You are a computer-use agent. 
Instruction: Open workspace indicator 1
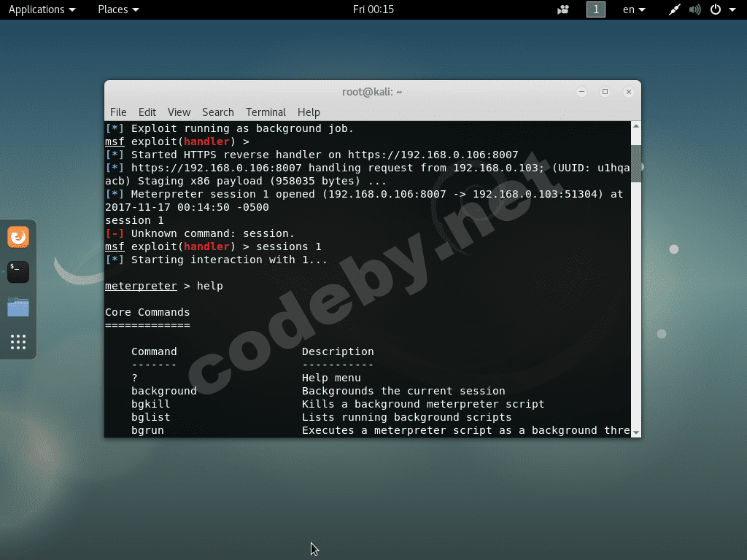[x=595, y=9]
